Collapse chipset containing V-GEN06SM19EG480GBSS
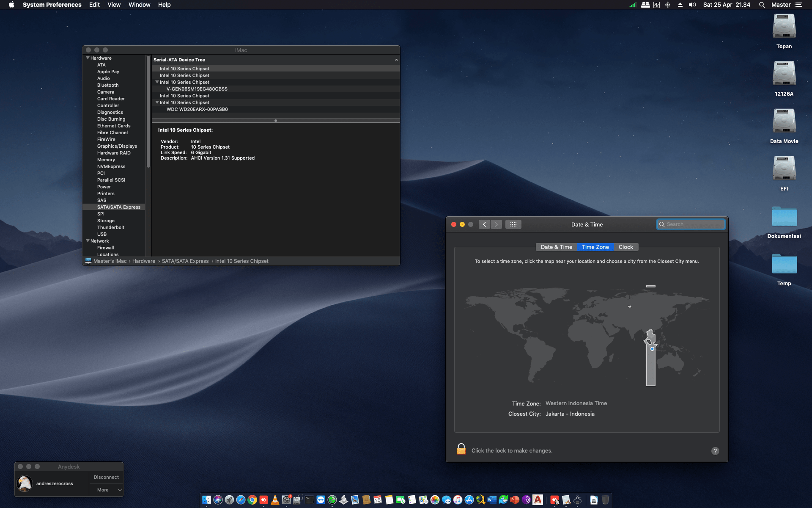 [157, 82]
